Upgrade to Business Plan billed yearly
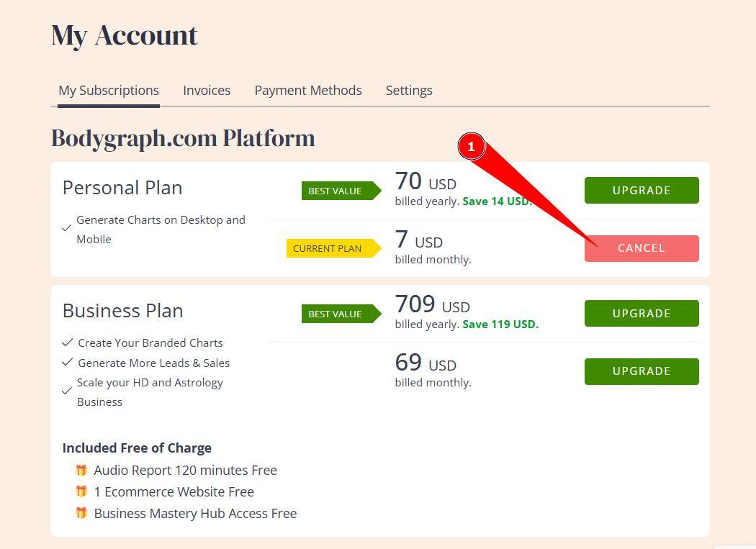The image size is (756, 549). tap(642, 314)
